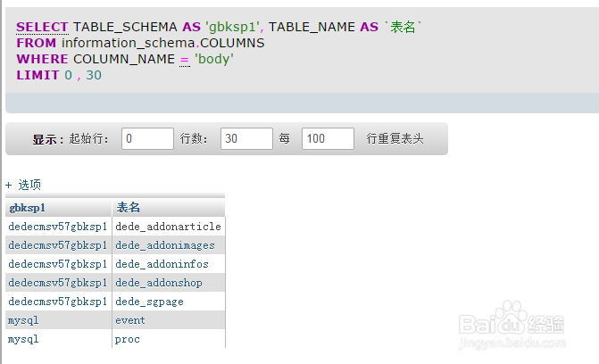Click the WHERE keyword in the query
The image size is (599, 364).
point(37,59)
